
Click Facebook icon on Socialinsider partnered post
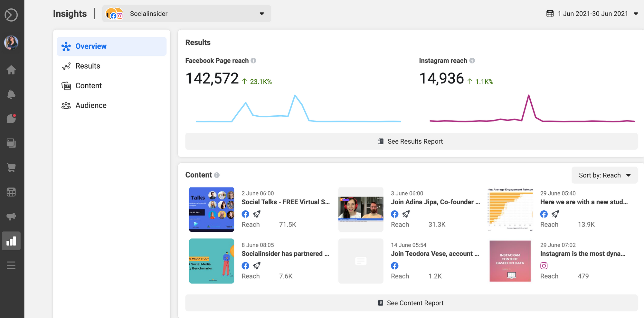(x=245, y=266)
